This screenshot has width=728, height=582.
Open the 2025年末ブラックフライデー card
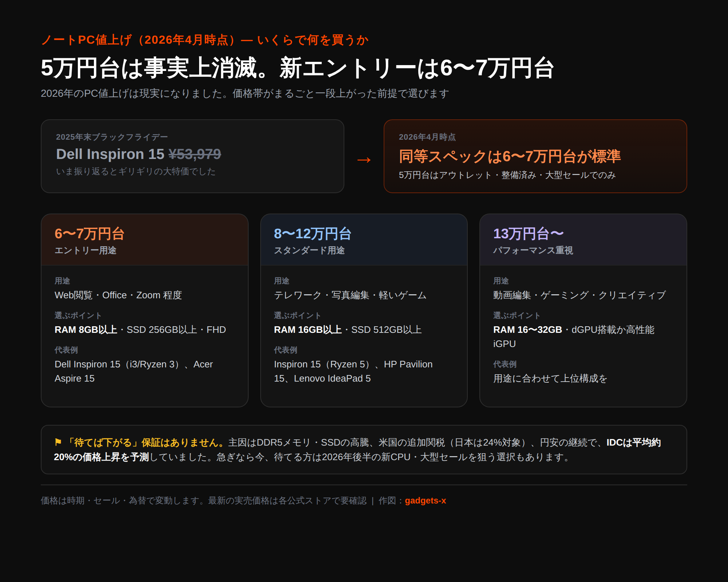click(193, 156)
